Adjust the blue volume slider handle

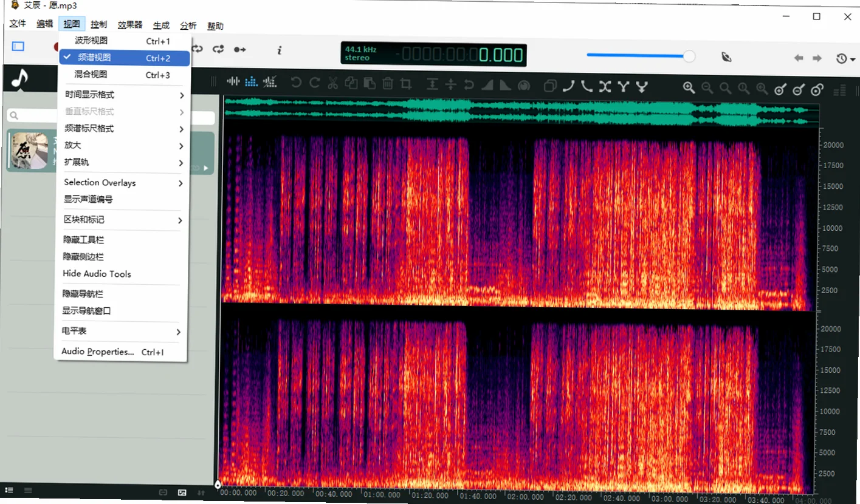click(689, 56)
